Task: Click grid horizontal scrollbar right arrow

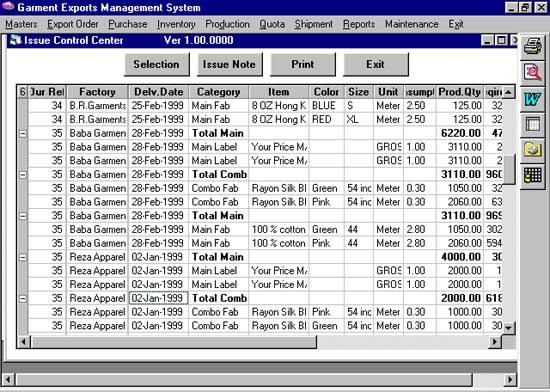Action: [x=495, y=341]
